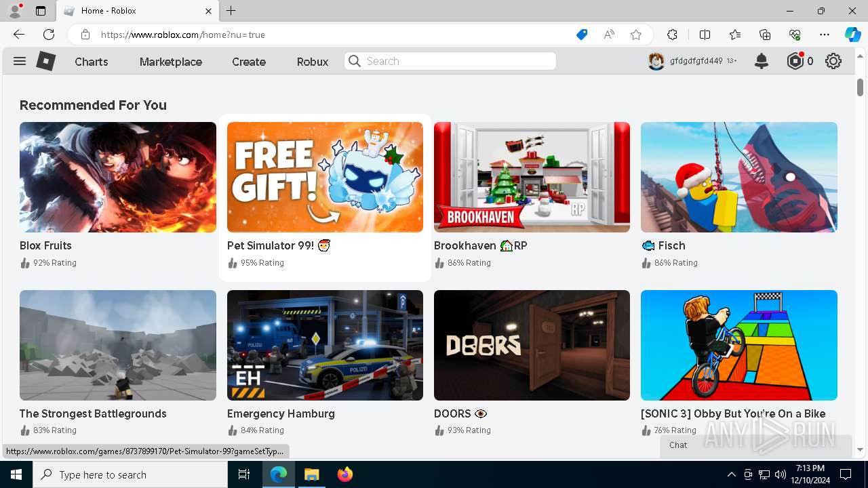Image resolution: width=868 pixels, height=488 pixels.
Task: Add page to favorites star
Action: click(x=636, y=35)
